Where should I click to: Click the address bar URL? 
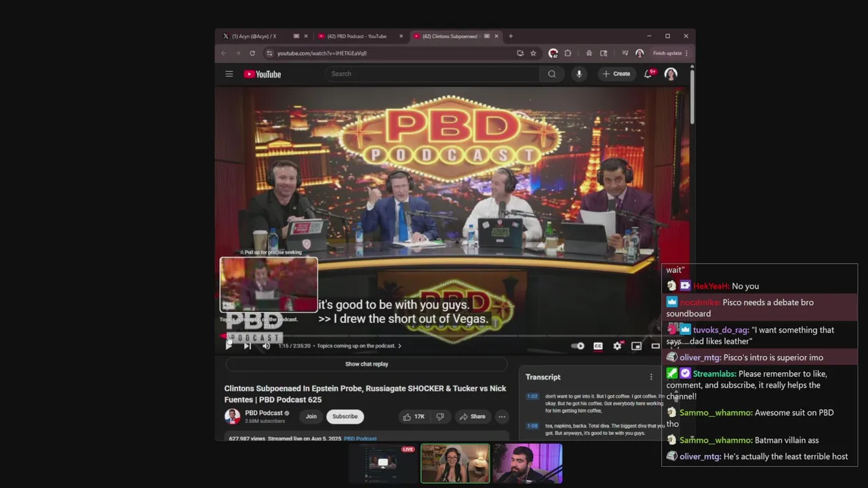pyautogui.click(x=322, y=53)
